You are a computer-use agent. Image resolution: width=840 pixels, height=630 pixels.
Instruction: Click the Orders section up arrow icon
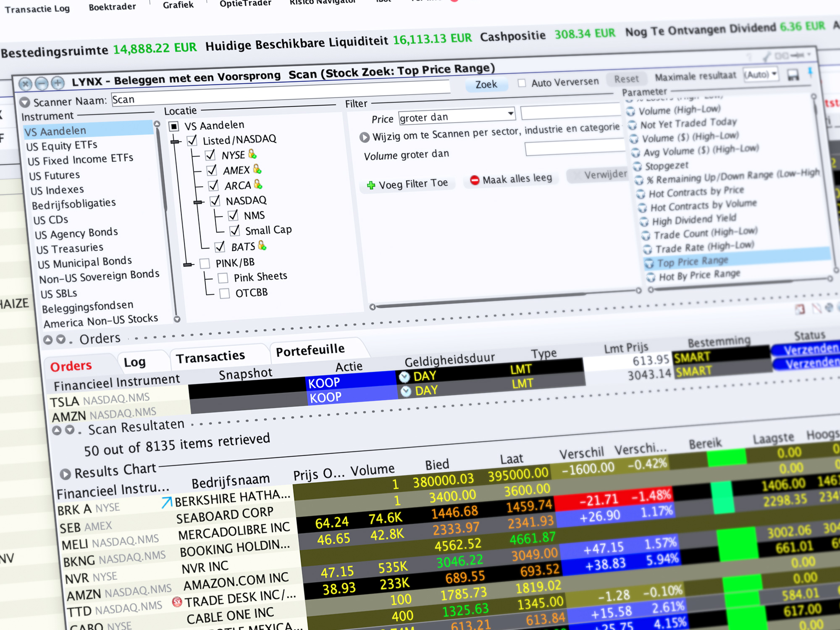coord(48,340)
